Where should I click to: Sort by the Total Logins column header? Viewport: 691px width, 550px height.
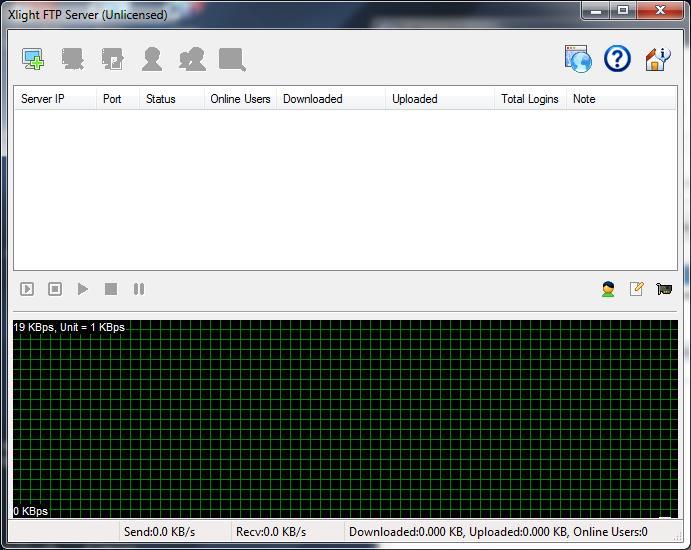point(530,99)
